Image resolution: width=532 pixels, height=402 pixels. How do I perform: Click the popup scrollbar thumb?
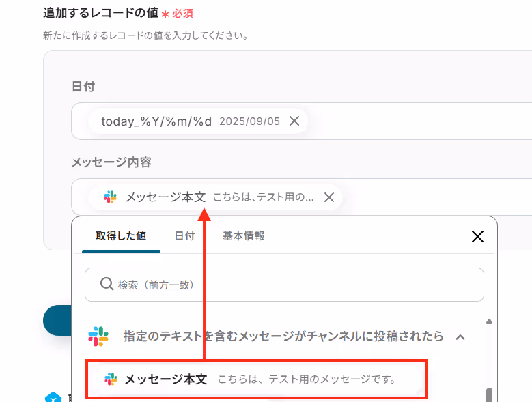[489, 395]
